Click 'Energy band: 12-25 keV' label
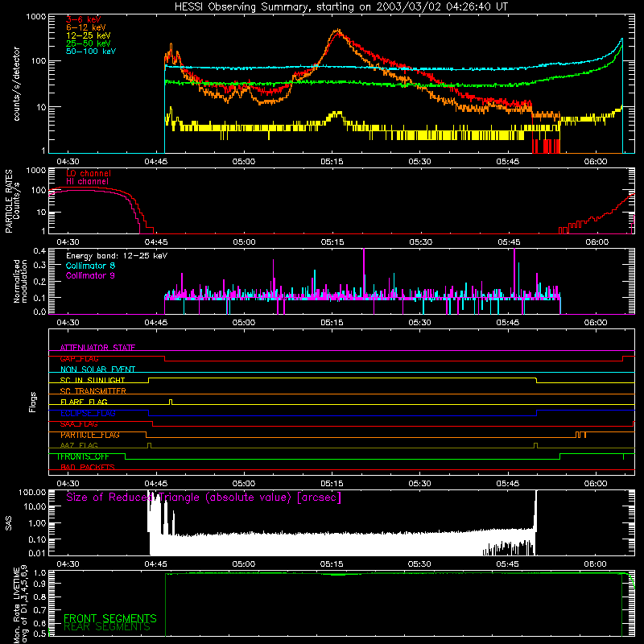Screen dimensions: 644x644 [117, 256]
